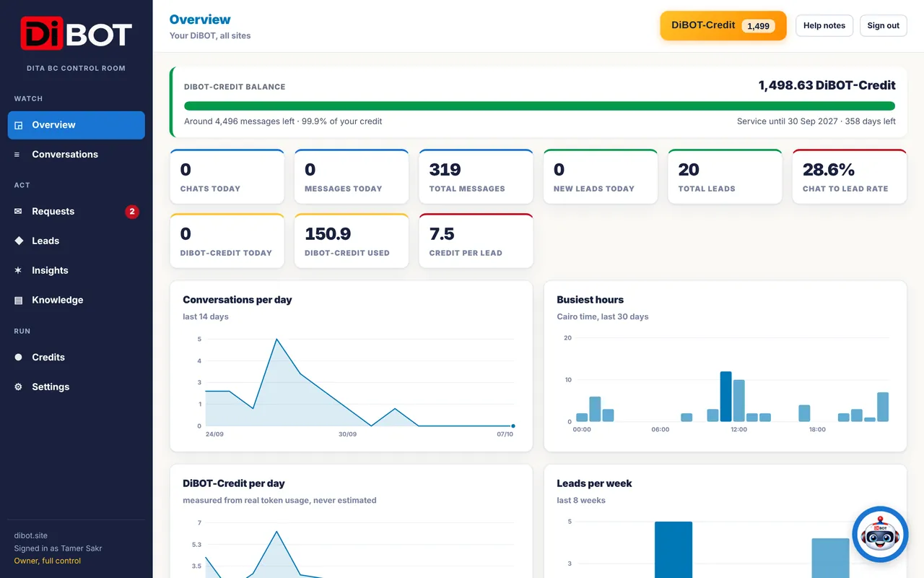
Task: Click the Overview sidebar icon
Action: pos(19,125)
